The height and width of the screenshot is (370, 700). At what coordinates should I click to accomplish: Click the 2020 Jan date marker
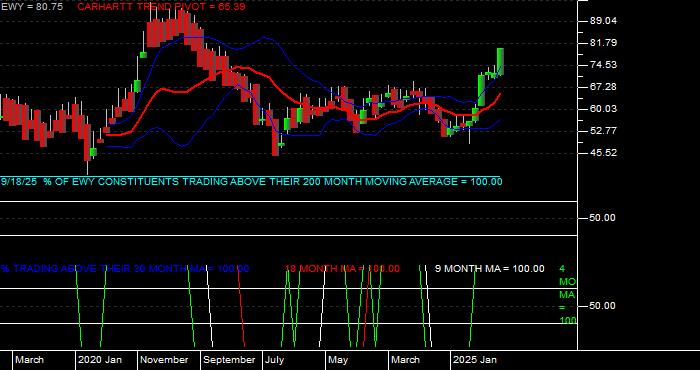pos(100,360)
